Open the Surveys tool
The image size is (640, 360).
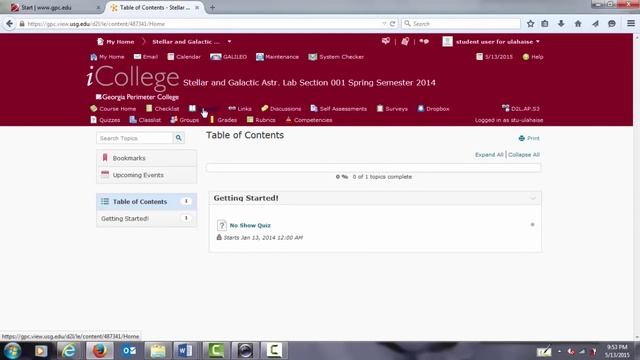coord(392,109)
